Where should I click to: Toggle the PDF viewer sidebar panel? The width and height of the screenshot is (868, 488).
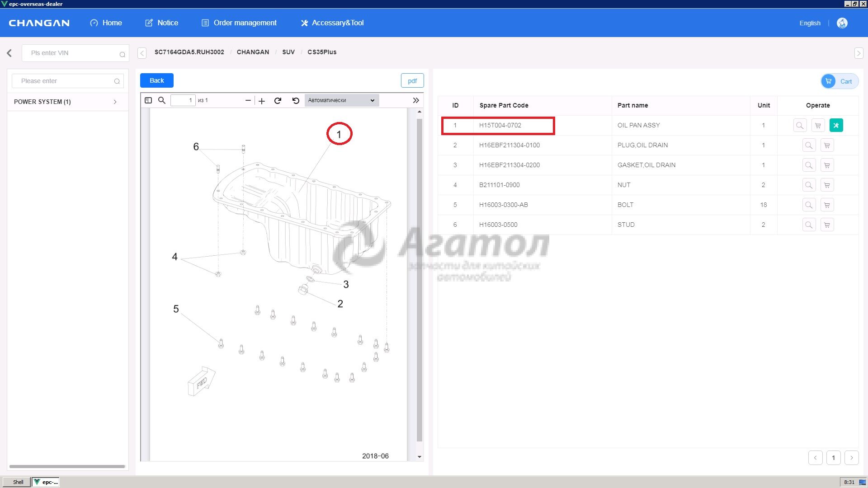pos(148,100)
